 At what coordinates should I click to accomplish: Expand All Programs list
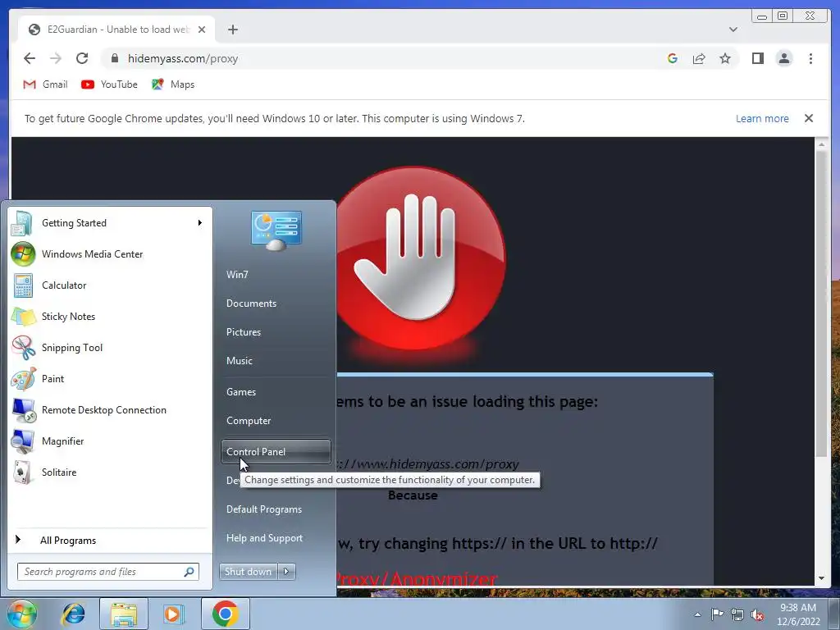109,540
